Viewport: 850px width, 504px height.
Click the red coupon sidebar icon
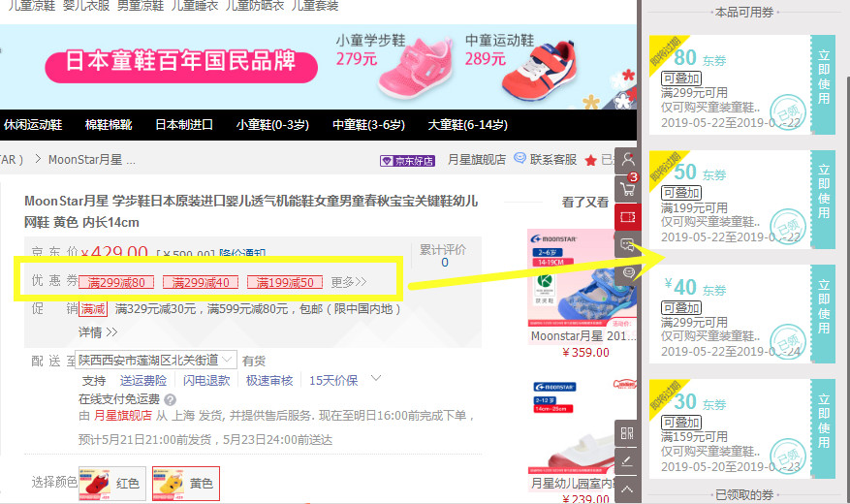pyautogui.click(x=628, y=217)
